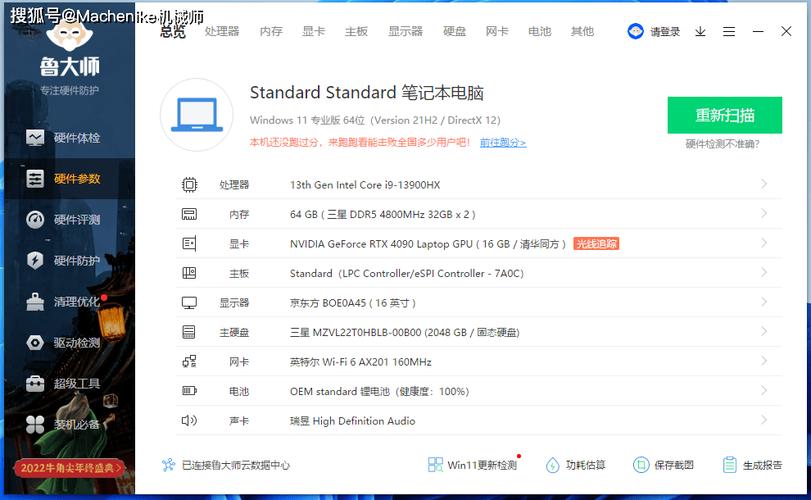The image size is (811, 500).
Task: Switch to the 显卡 tab
Action: tap(313, 32)
